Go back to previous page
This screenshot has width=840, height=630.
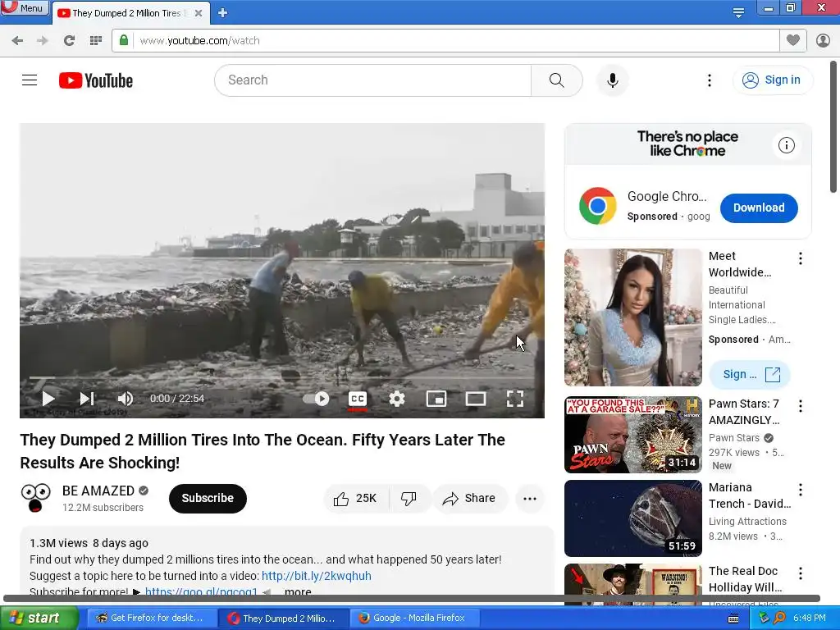[x=17, y=41]
